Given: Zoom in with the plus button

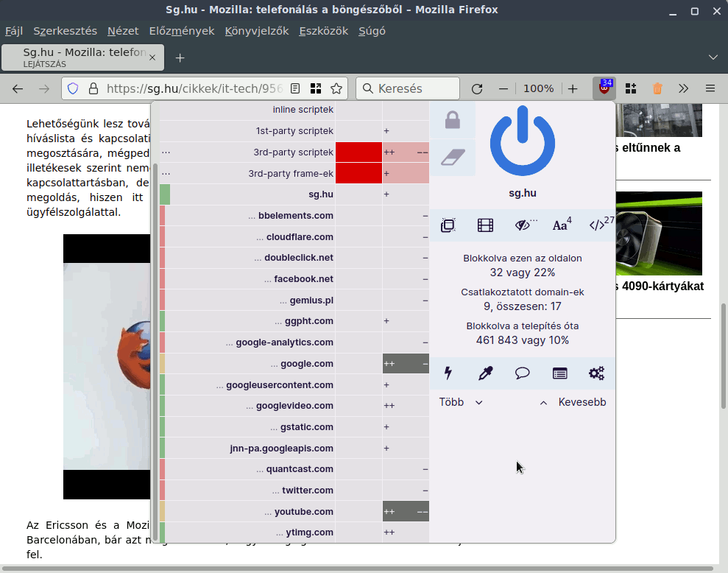Looking at the screenshot, I should pos(573,89).
